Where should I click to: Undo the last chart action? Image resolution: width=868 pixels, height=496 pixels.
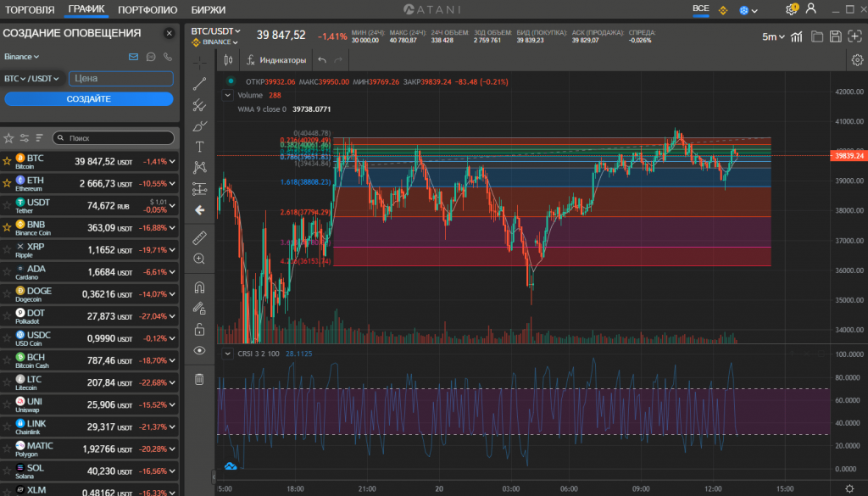(x=322, y=60)
